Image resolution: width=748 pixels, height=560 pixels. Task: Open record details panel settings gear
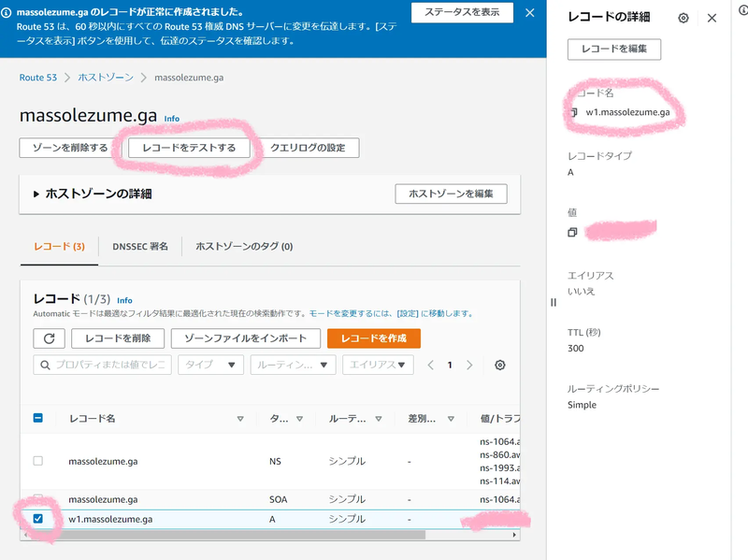tap(683, 18)
